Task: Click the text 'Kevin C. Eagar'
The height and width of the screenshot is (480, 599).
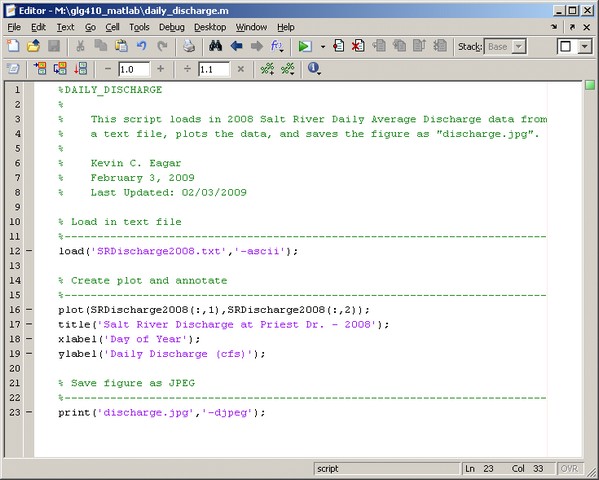Action: 136,163
